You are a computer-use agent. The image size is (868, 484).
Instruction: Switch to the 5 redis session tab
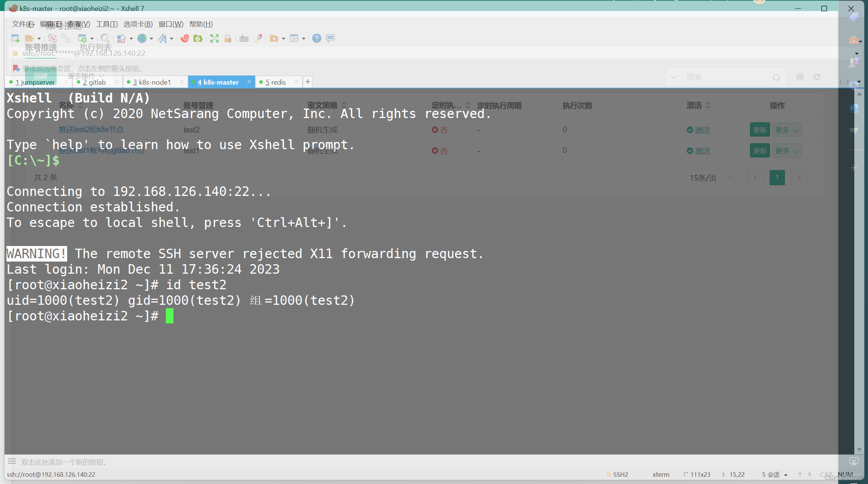[x=276, y=82]
